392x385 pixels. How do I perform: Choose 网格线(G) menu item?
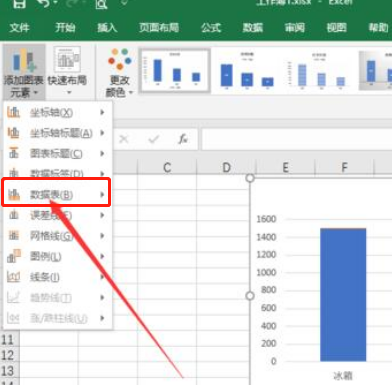tap(57, 236)
